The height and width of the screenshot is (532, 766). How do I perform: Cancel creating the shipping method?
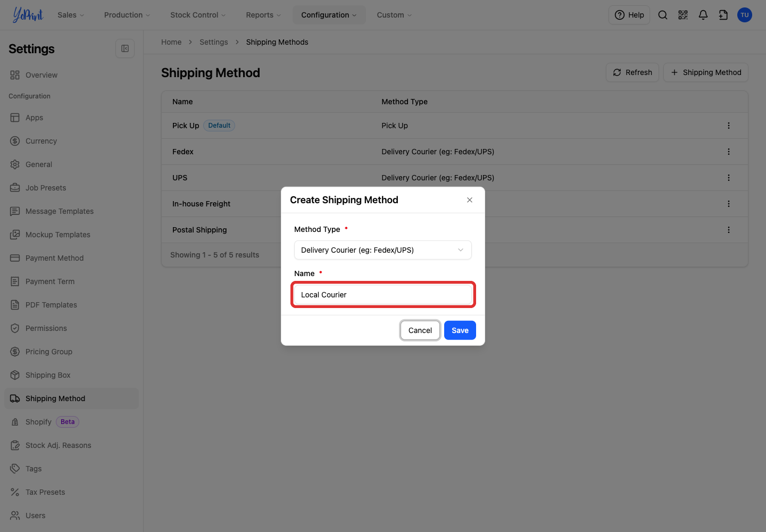point(420,330)
